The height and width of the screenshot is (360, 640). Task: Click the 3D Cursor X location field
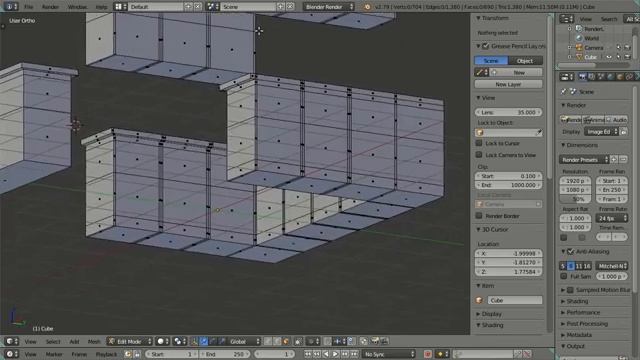click(508, 253)
